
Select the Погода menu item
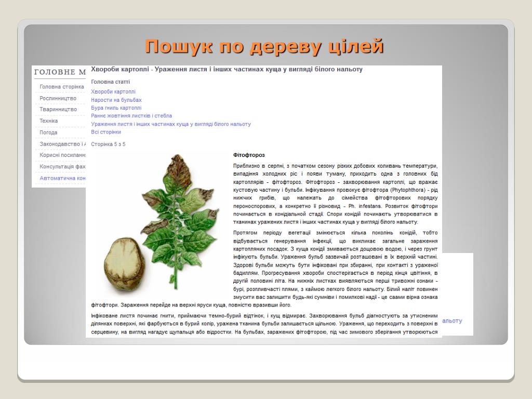(x=48, y=132)
